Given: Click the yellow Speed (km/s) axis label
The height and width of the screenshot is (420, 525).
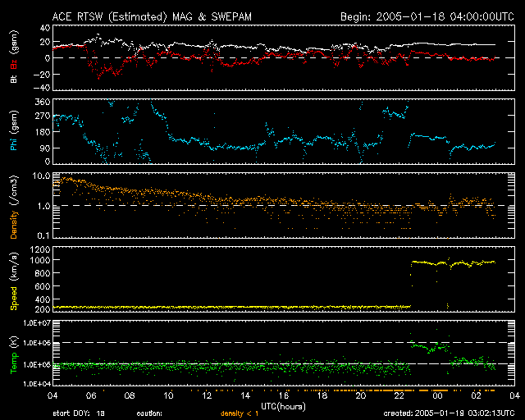Looking at the screenshot, I should click(x=12, y=279).
